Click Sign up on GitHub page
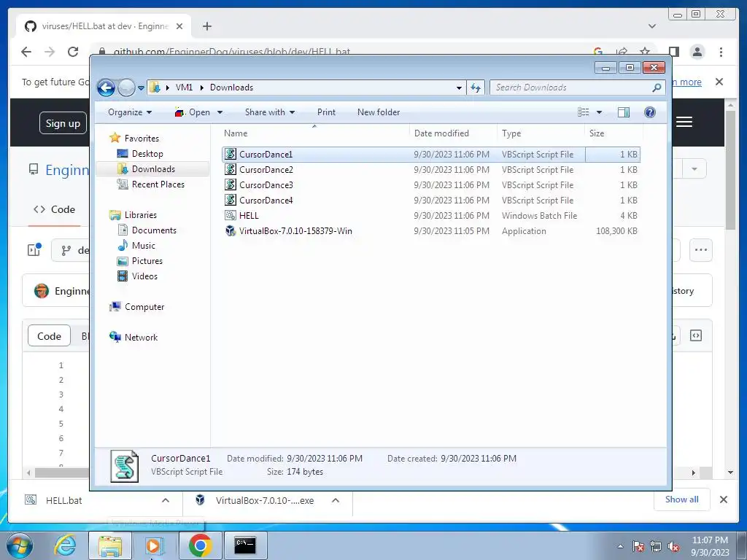This screenshot has height=560, width=747. pyautogui.click(x=63, y=123)
